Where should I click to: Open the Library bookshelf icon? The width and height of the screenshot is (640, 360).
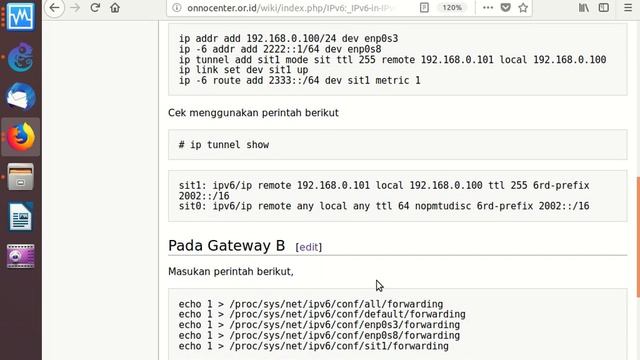tap(584, 8)
